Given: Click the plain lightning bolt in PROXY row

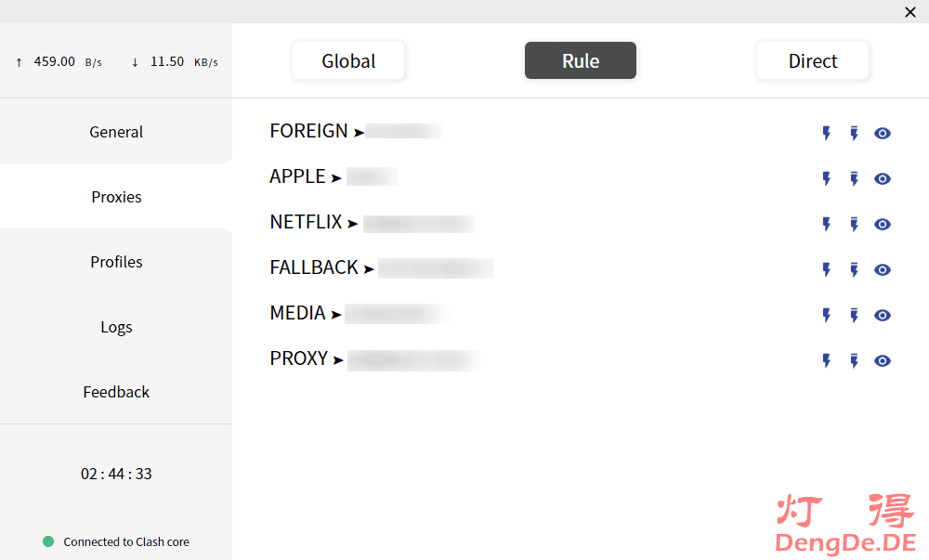Looking at the screenshot, I should [826, 360].
